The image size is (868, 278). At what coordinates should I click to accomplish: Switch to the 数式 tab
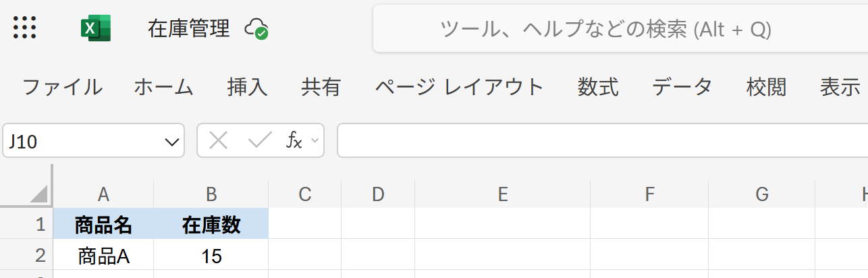598,87
